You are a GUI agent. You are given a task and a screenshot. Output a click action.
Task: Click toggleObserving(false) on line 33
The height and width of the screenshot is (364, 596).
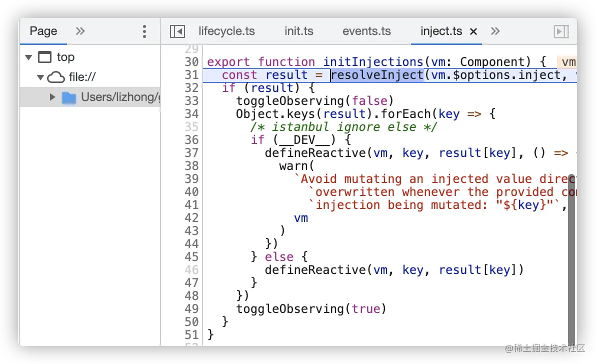pyautogui.click(x=314, y=100)
